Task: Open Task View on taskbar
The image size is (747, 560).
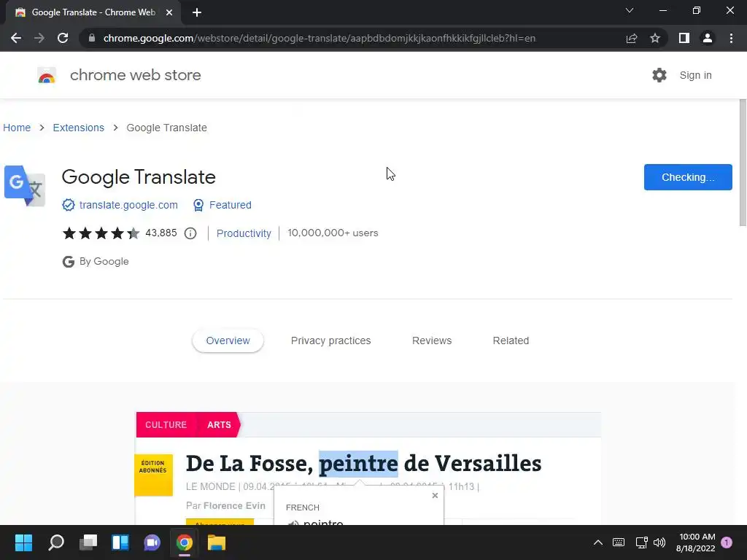Action: pos(88,542)
